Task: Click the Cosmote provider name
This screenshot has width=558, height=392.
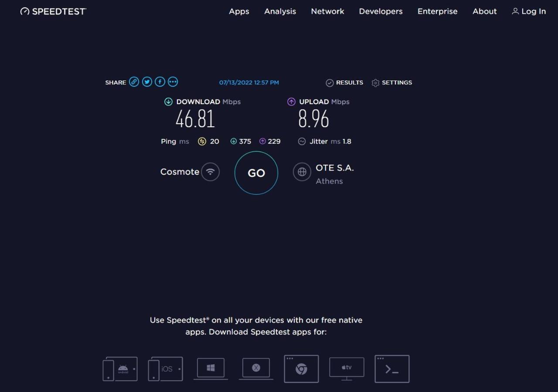Action: pyautogui.click(x=180, y=172)
